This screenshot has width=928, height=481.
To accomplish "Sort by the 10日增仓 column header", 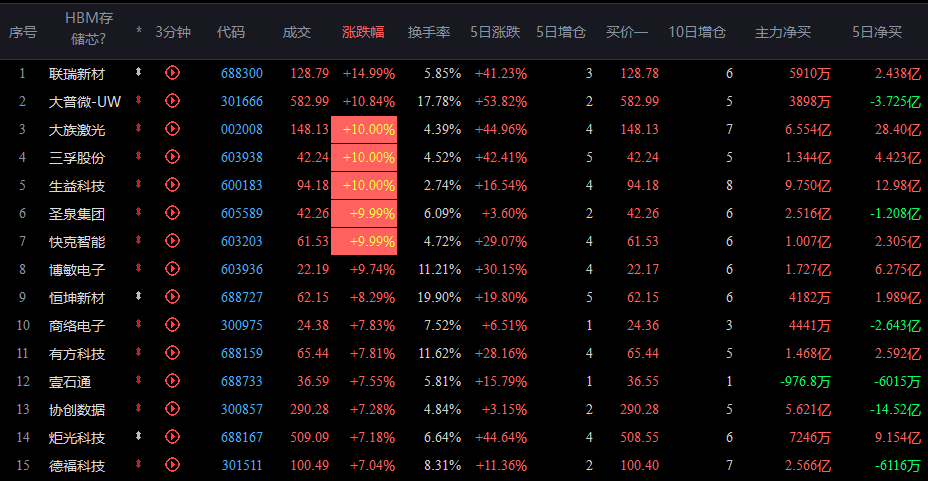I will [697, 32].
